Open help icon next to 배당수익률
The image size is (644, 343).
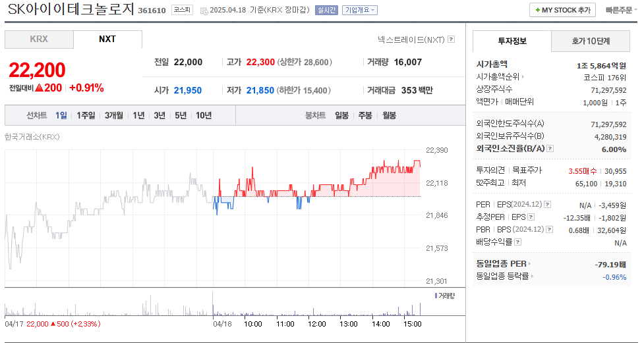click(518, 242)
